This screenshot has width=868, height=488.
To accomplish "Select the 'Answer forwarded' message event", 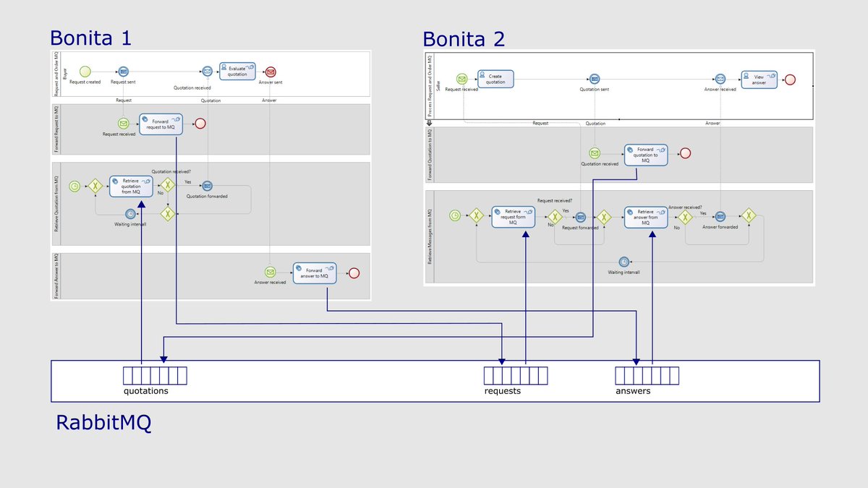I will pos(720,215).
